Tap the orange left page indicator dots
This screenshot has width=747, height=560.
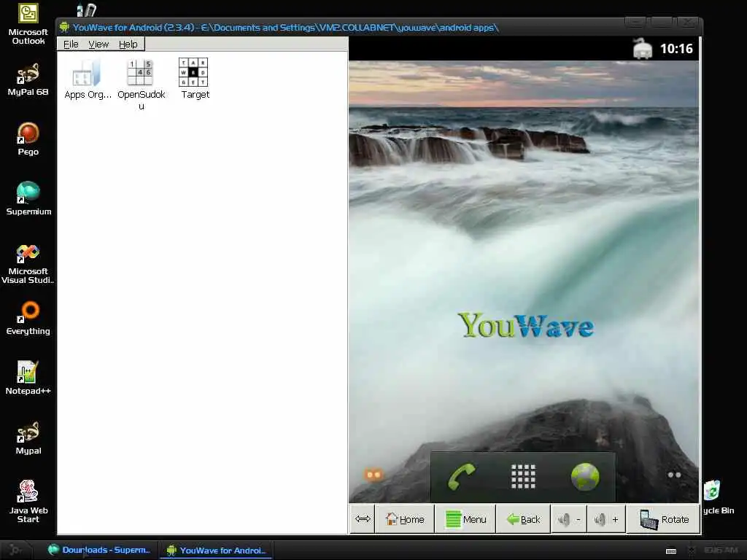click(x=373, y=475)
